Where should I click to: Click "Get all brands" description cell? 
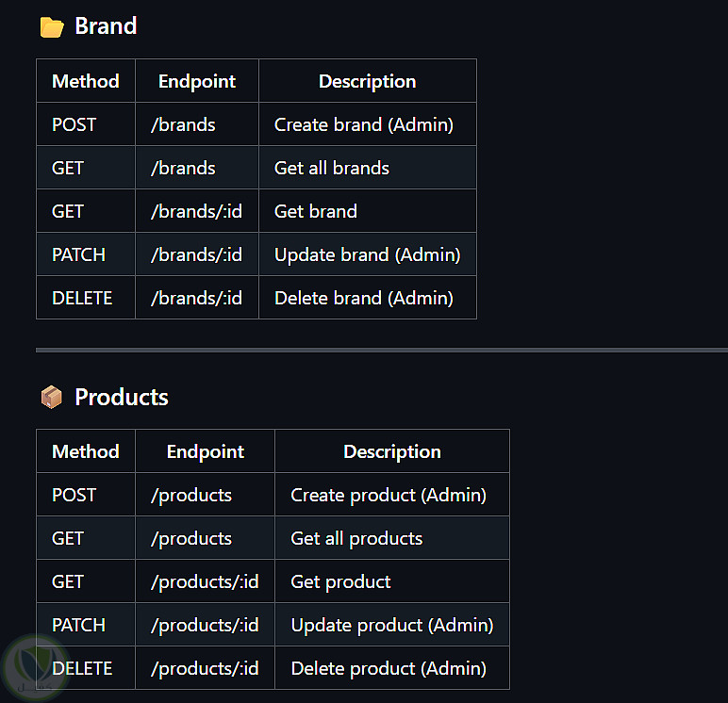pos(332,168)
